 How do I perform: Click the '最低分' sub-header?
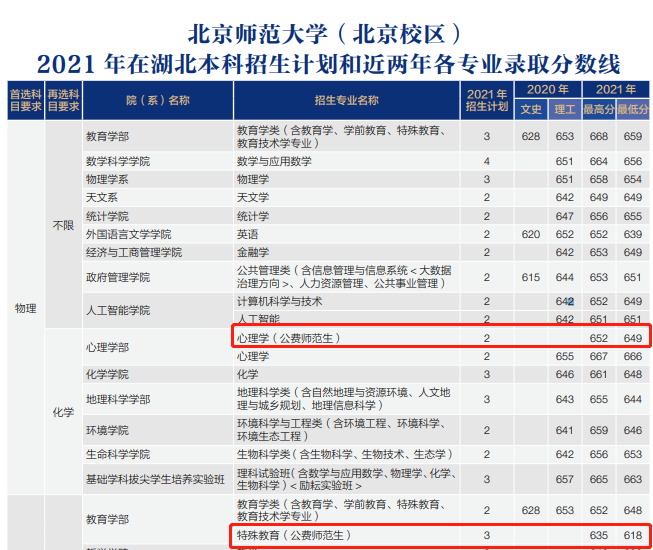633,110
